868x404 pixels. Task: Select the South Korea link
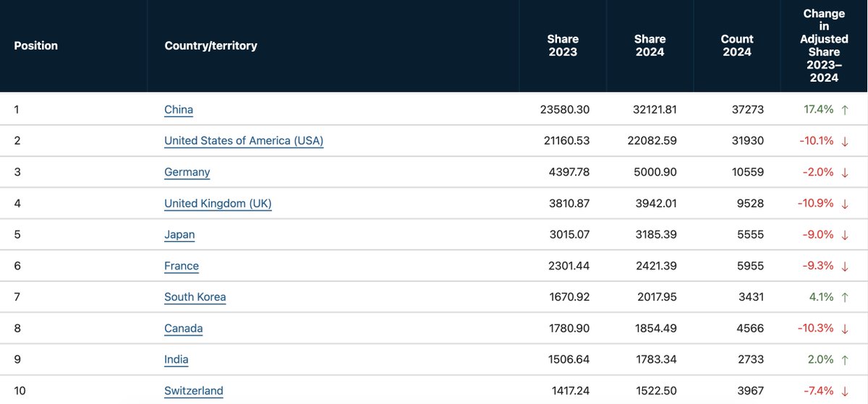(195, 297)
